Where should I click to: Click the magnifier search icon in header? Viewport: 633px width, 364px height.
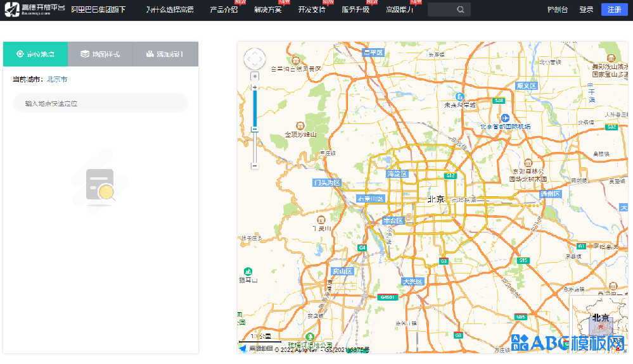tap(461, 9)
